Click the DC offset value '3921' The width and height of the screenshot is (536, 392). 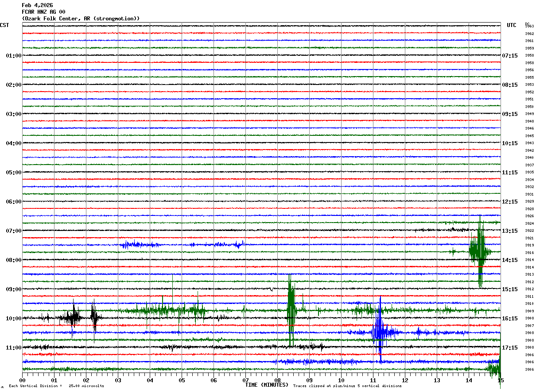[529, 238]
